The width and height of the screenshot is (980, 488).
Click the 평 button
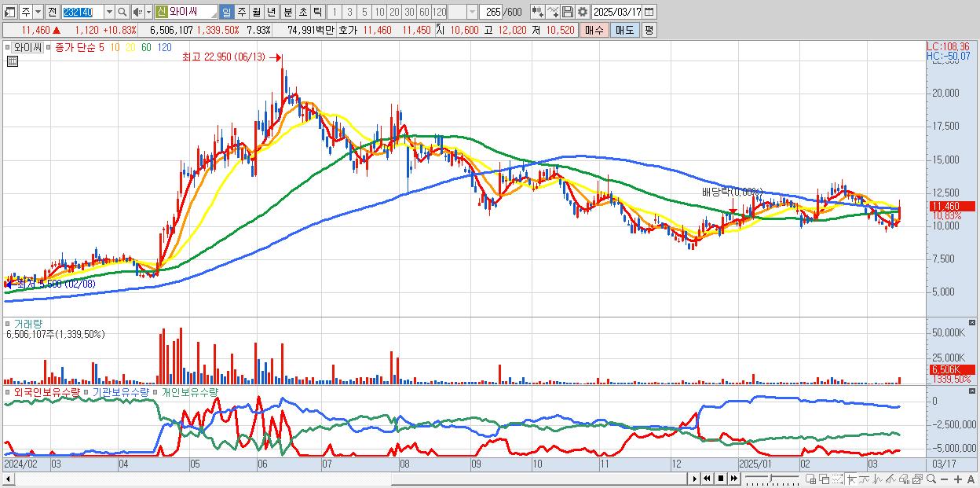coord(649,30)
